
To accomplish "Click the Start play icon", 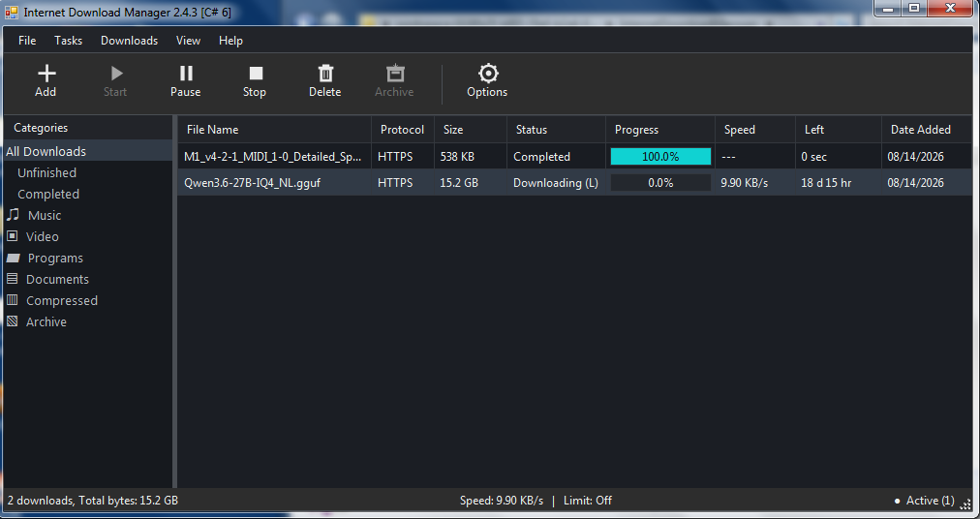I will coord(116,74).
